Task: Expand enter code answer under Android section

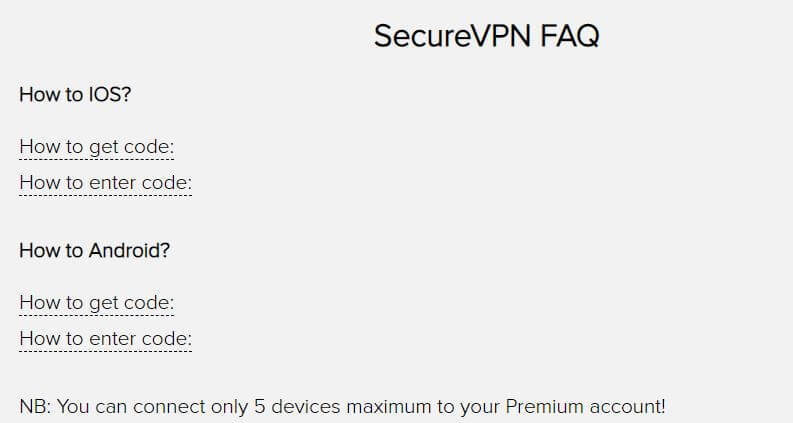Action: (x=106, y=339)
